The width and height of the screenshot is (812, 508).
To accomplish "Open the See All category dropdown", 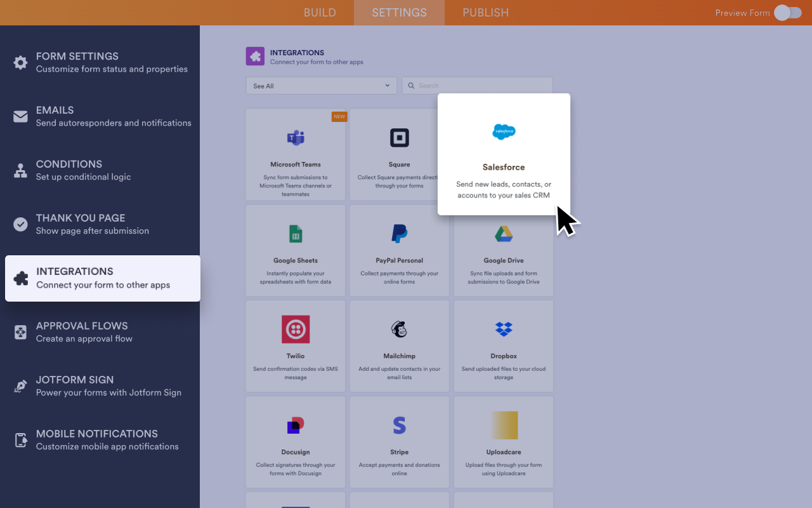I will (321, 84).
